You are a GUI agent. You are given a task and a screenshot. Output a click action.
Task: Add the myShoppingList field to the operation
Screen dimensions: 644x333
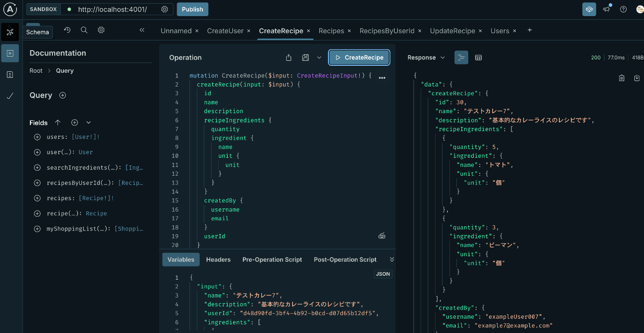37,229
